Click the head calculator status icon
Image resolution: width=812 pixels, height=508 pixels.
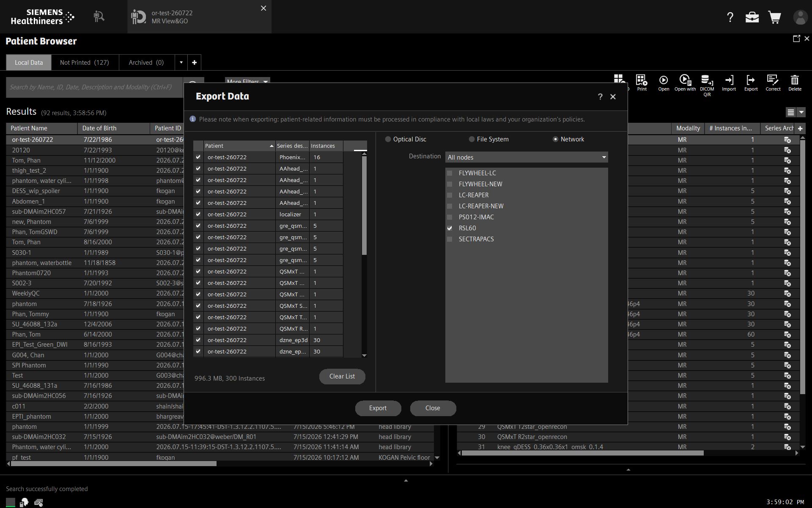pyautogui.click(x=24, y=502)
